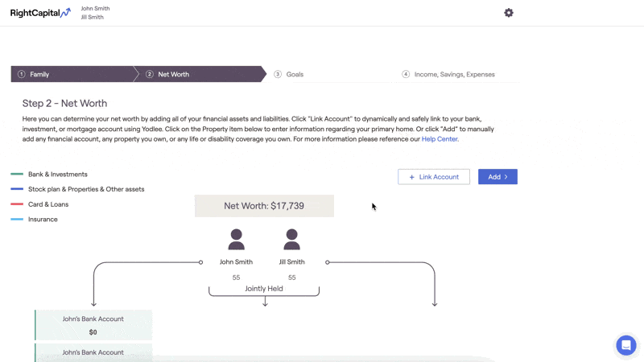Viewport: 644px width, 362px height.
Task: Click the red Card & Loans legend line
Action: pos(17,204)
